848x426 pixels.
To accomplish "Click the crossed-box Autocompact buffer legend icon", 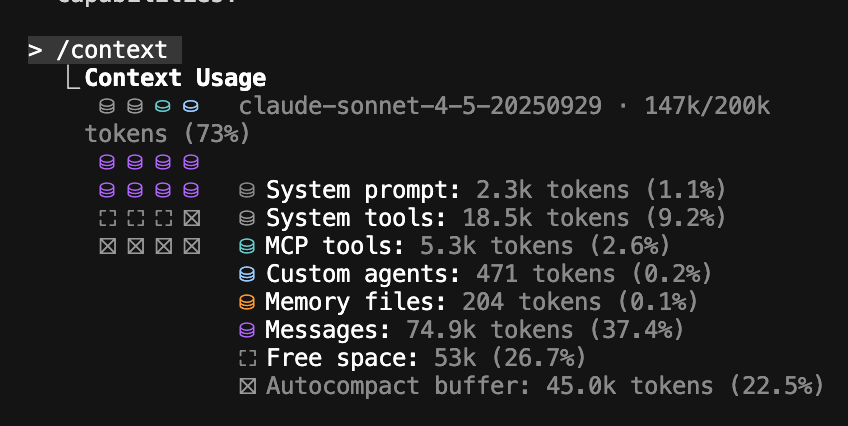I will (248, 386).
